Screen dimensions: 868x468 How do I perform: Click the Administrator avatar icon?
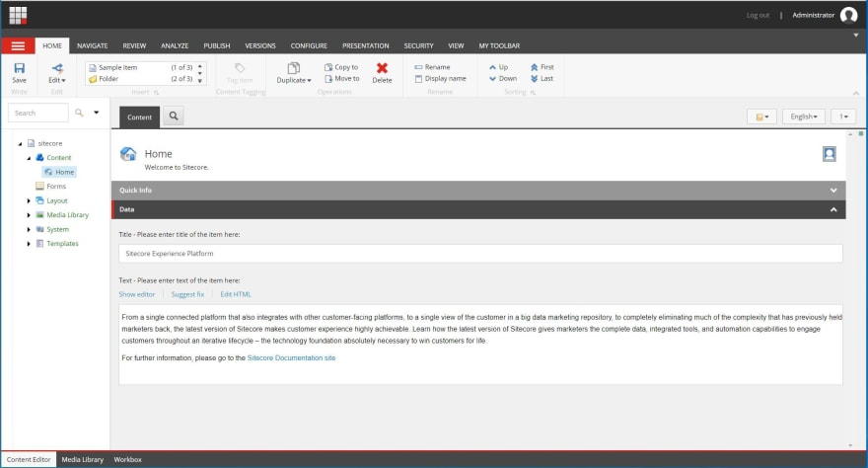pyautogui.click(x=848, y=15)
